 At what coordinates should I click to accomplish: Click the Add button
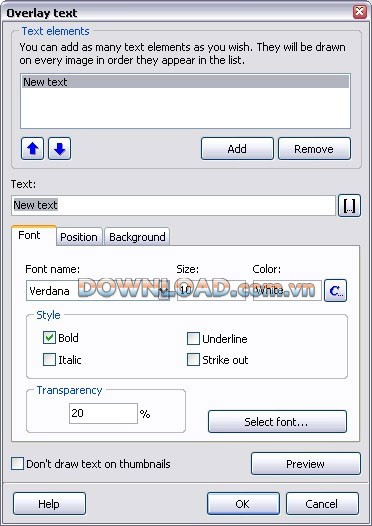237,149
